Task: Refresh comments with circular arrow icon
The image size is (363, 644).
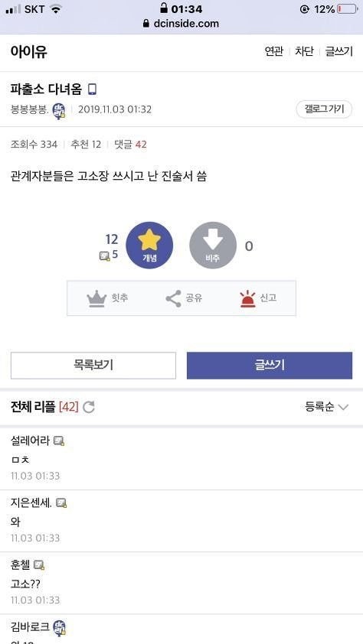Action: (x=89, y=408)
